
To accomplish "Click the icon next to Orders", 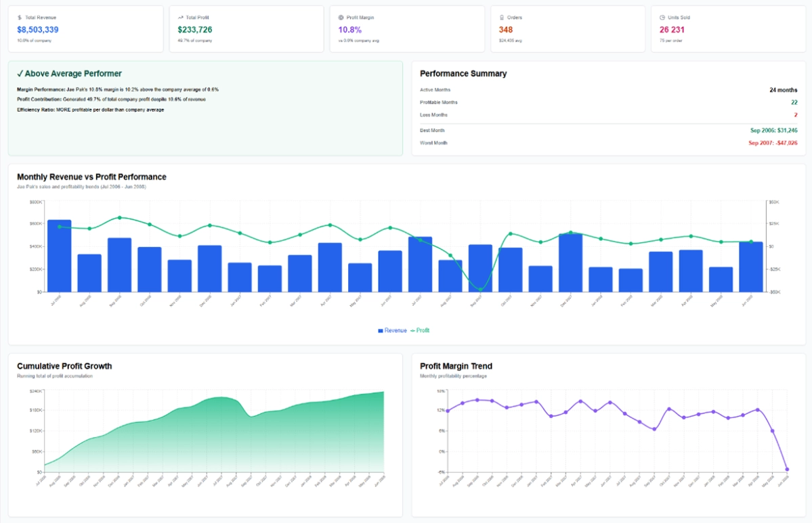I will click(x=501, y=18).
